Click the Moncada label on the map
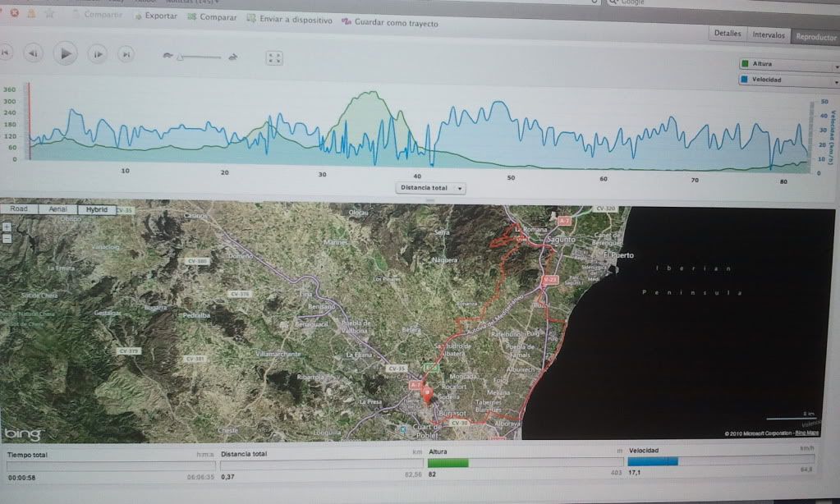Image resolution: width=840 pixels, height=504 pixels. click(x=463, y=377)
